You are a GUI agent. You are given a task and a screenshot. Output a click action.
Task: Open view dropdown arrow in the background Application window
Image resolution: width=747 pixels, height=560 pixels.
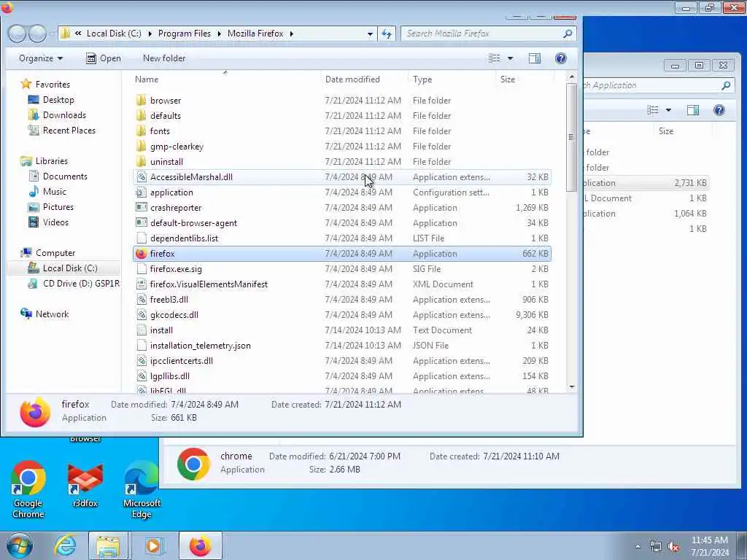click(668, 111)
